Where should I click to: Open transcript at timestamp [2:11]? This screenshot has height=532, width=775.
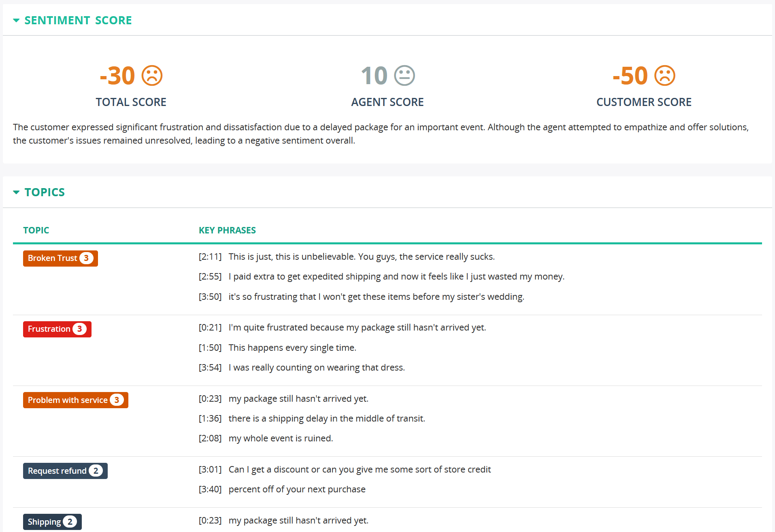point(210,256)
